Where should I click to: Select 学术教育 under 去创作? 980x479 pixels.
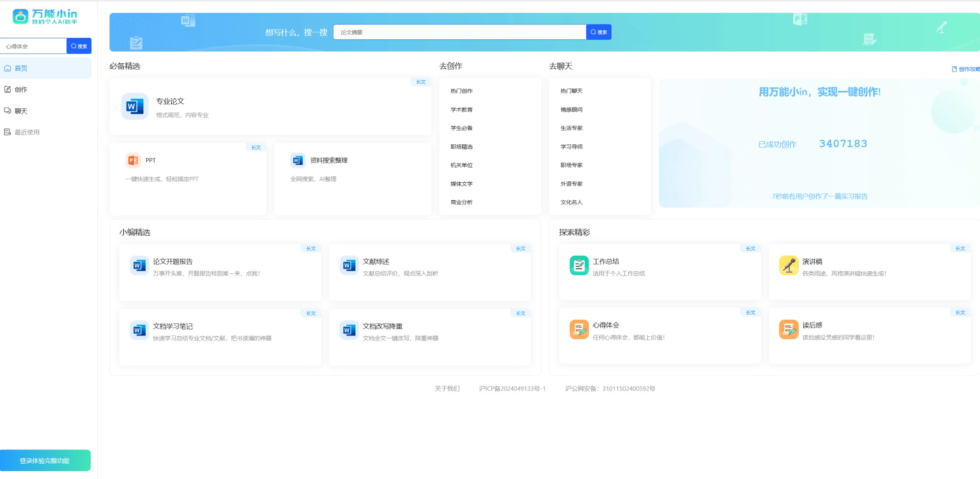click(x=461, y=110)
